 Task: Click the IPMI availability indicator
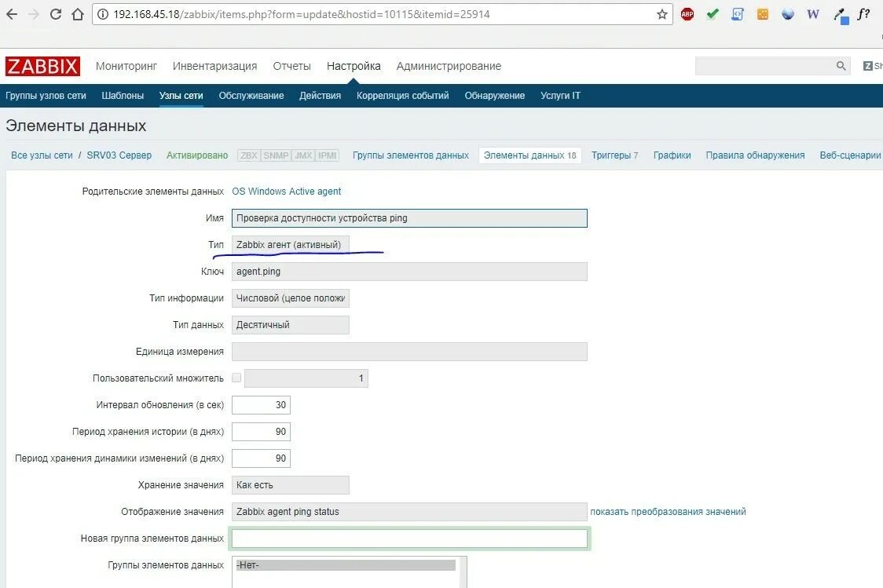tap(327, 155)
